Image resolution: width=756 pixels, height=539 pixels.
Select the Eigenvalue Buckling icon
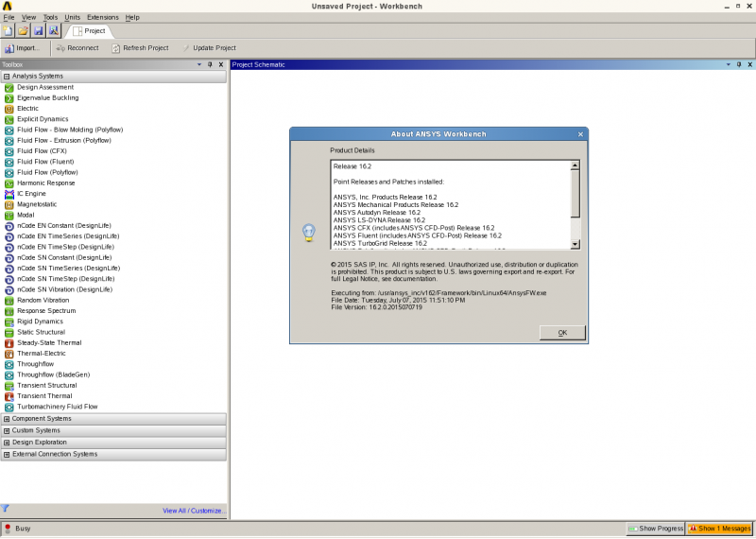[9, 98]
